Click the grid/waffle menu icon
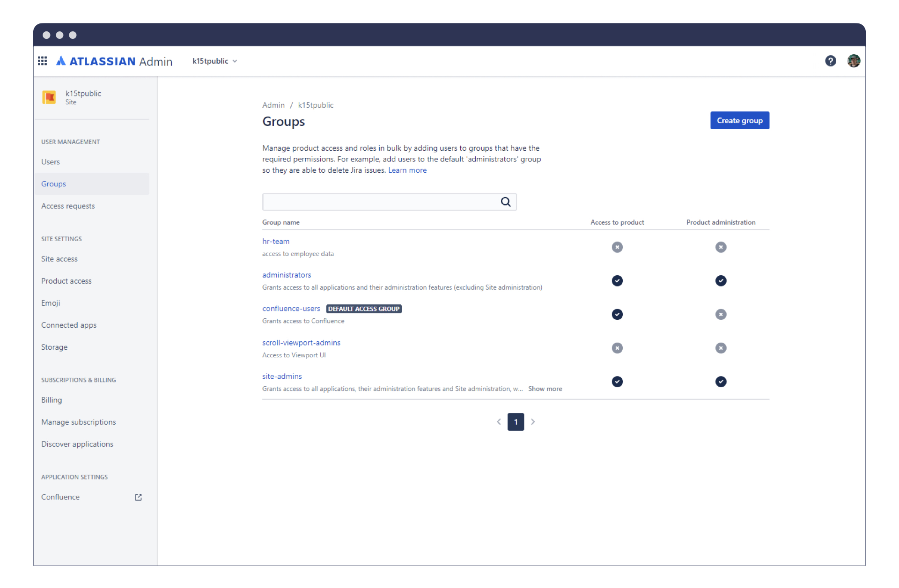Screen dimensions: 899x588 coord(43,61)
